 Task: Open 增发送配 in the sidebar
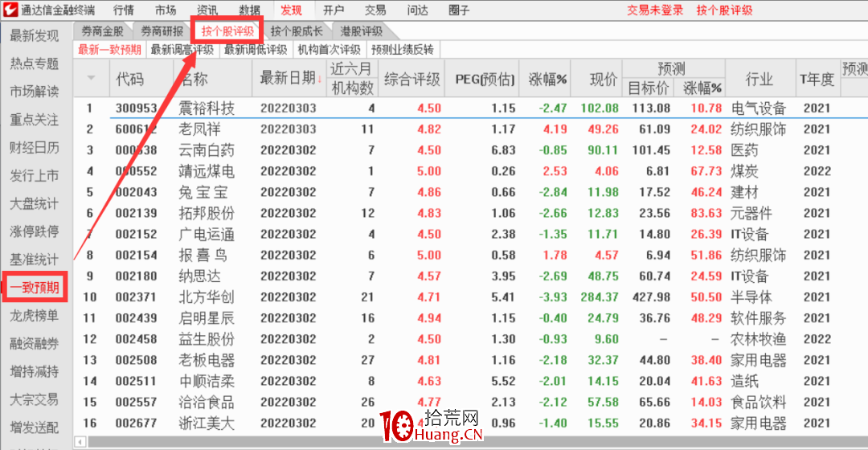[x=35, y=427]
